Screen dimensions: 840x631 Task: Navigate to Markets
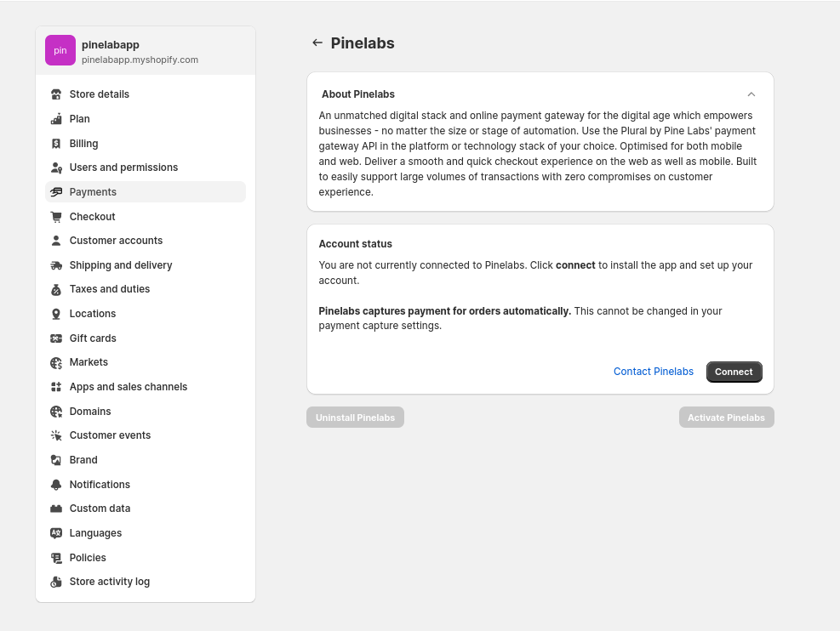point(146,362)
